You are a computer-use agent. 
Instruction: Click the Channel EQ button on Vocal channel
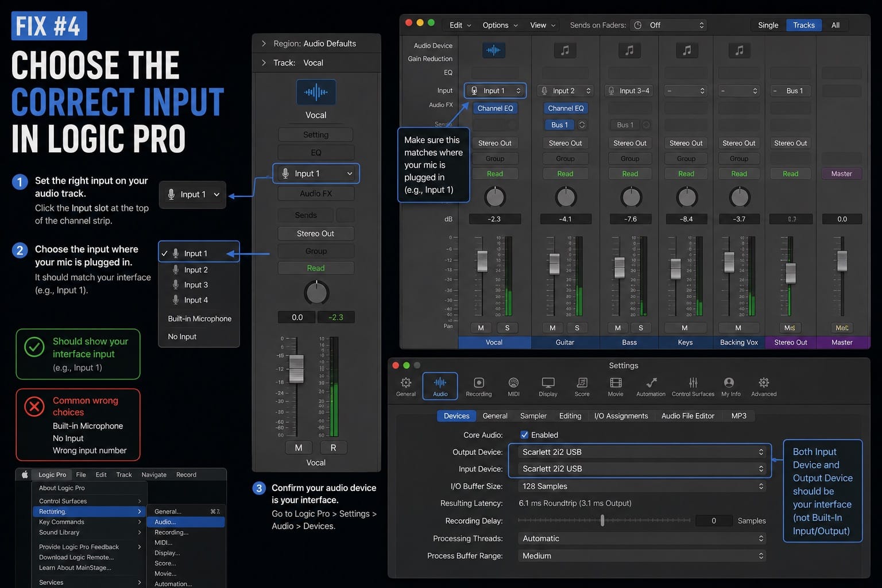click(495, 108)
